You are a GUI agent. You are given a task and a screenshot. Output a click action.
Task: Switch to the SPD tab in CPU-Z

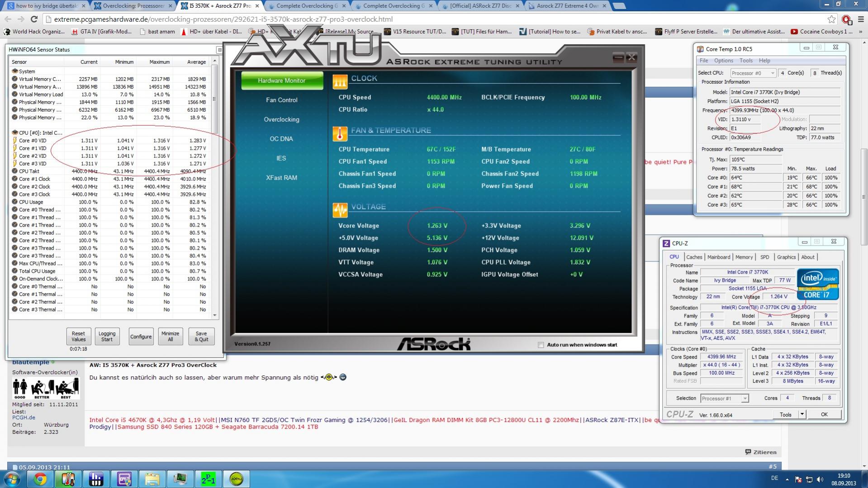[765, 257]
